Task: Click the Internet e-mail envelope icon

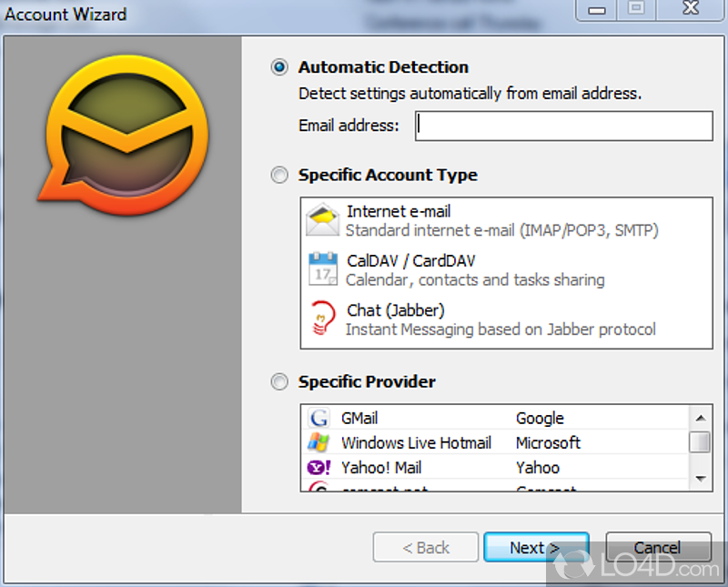Action: (323, 220)
